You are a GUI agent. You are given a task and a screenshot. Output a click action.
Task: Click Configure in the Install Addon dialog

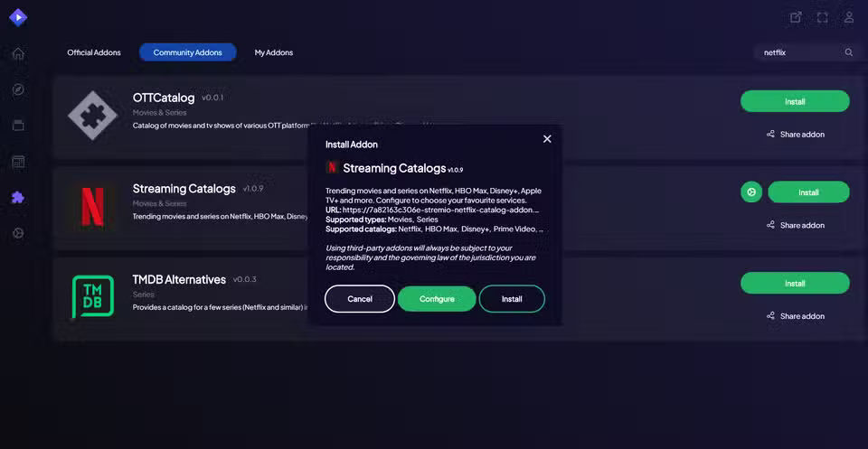pos(437,299)
